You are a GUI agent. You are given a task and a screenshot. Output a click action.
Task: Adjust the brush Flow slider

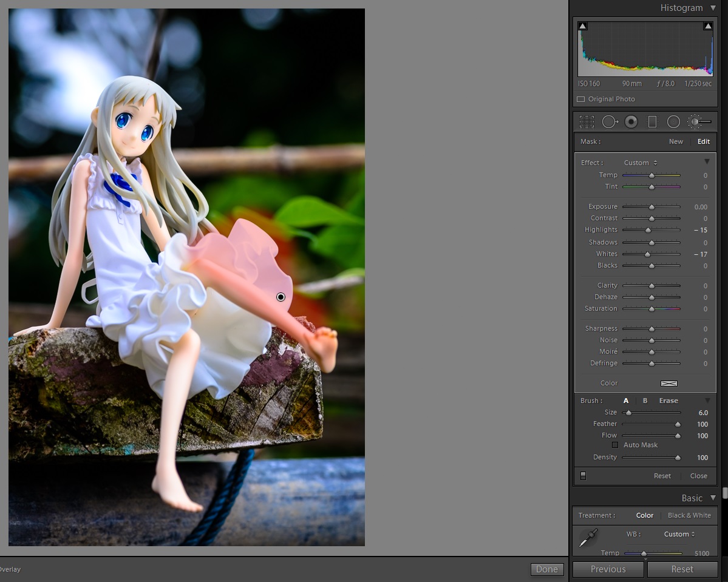(x=678, y=436)
